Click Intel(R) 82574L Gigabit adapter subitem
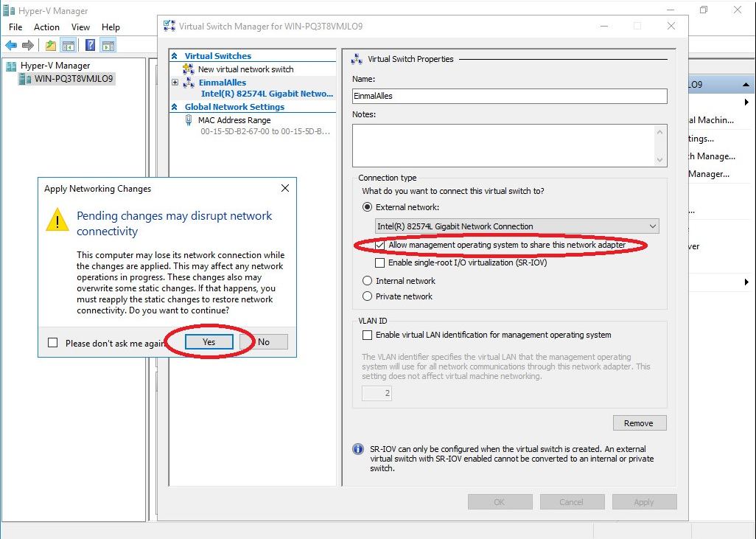The height and width of the screenshot is (539, 756). (267, 94)
